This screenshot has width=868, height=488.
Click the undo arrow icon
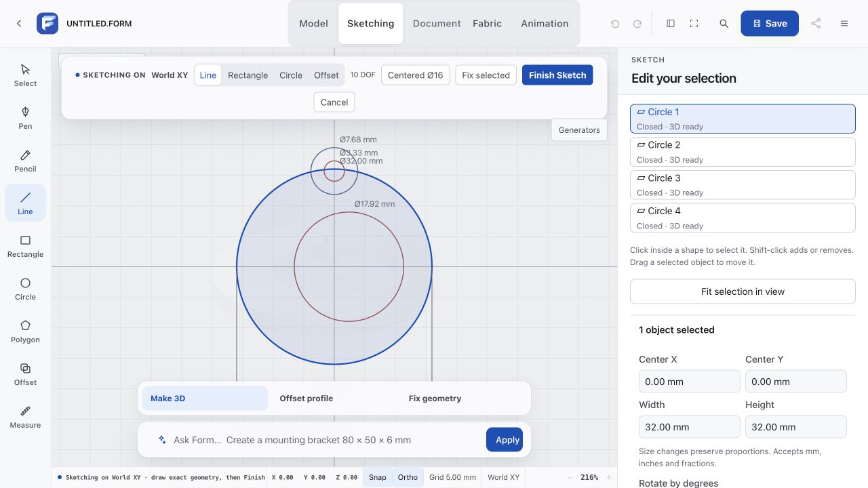[x=615, y=24]
